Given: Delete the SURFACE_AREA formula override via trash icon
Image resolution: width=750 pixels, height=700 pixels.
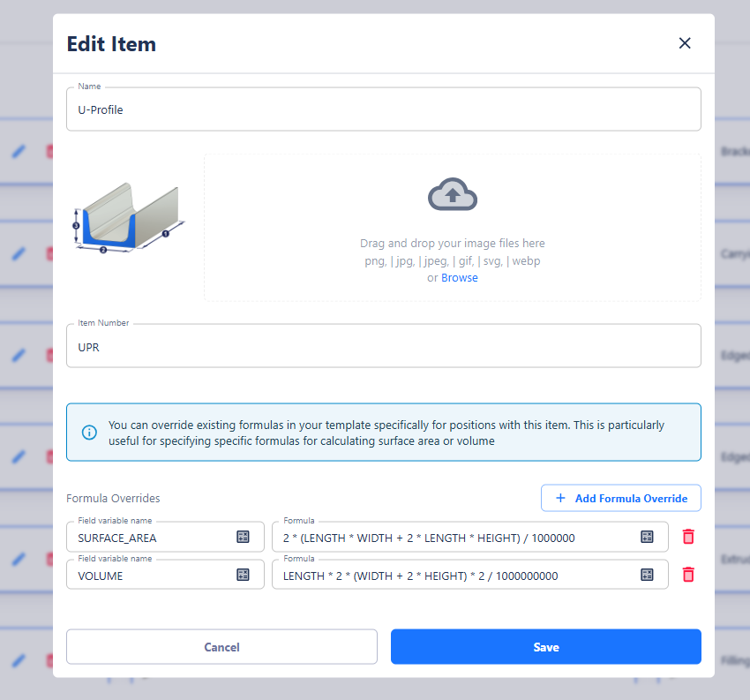Looking at the screenshot, I should coord(688,537).
